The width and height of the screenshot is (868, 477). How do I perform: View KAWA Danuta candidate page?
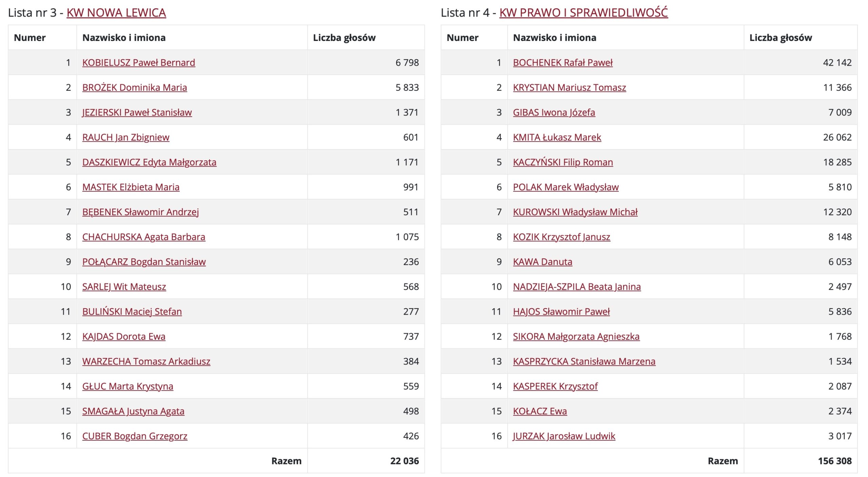click(542, 262)
